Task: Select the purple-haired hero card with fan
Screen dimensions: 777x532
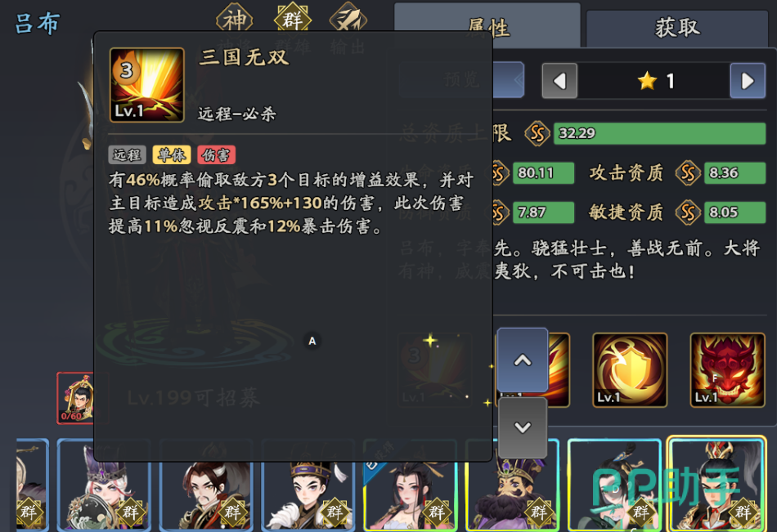Action: coord(104,485)
